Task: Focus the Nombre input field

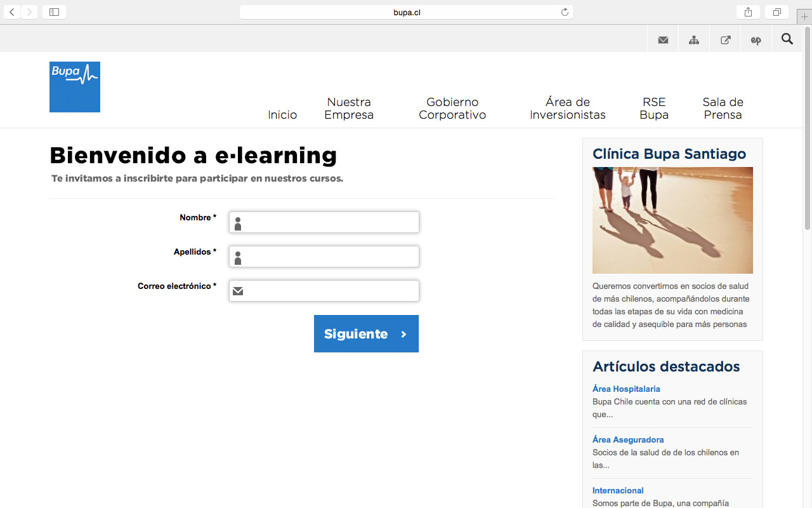Action: click(324, 222)
